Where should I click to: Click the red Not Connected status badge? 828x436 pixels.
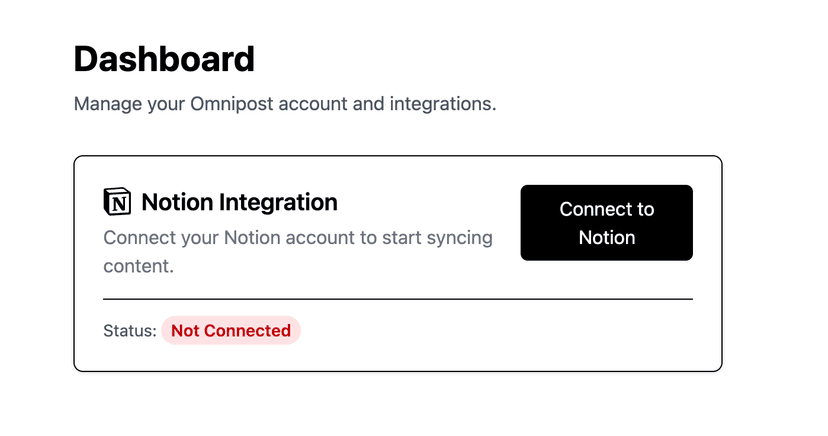click(x=231, y=331)
